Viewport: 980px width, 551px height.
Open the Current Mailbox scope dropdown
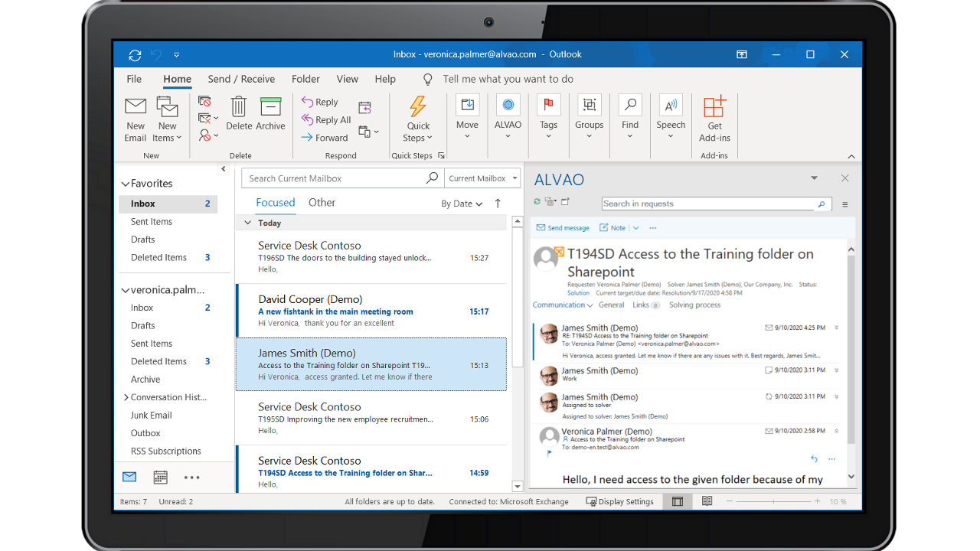(482, 178)
